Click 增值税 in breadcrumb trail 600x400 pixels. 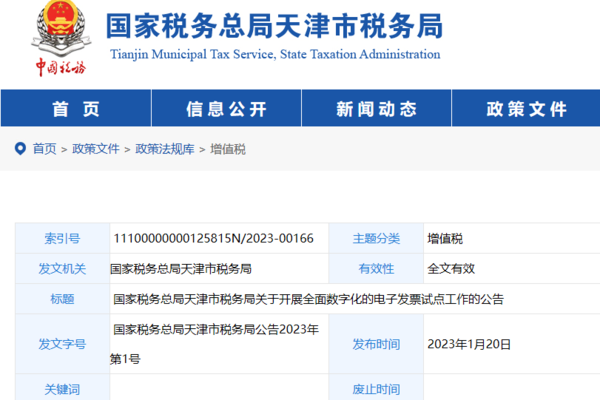click(228, 149)
